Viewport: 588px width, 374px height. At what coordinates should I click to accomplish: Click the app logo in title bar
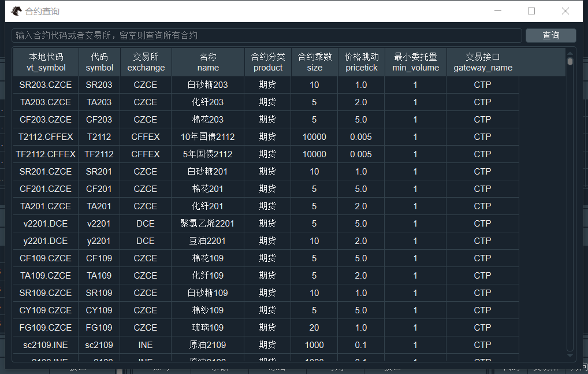point(17,11)
